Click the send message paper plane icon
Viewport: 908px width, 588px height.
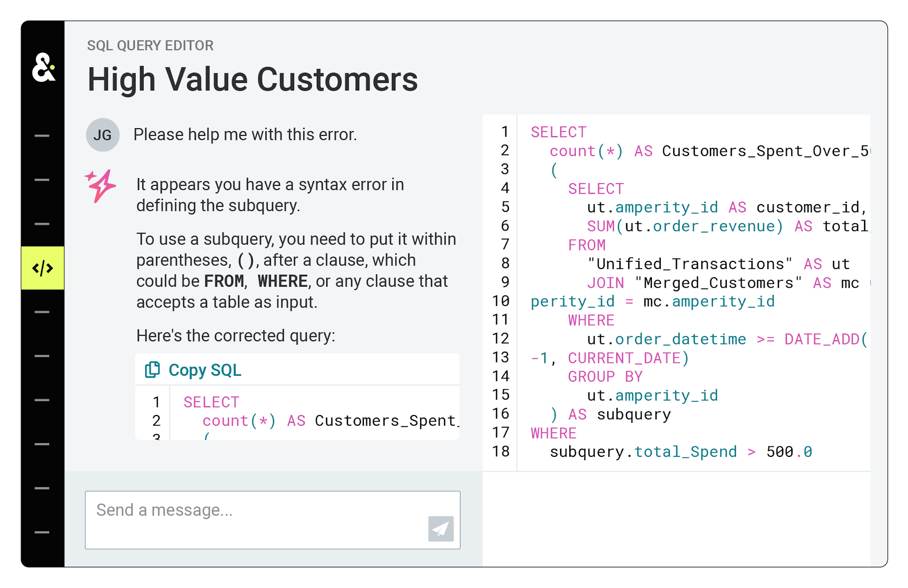point(441,528)
